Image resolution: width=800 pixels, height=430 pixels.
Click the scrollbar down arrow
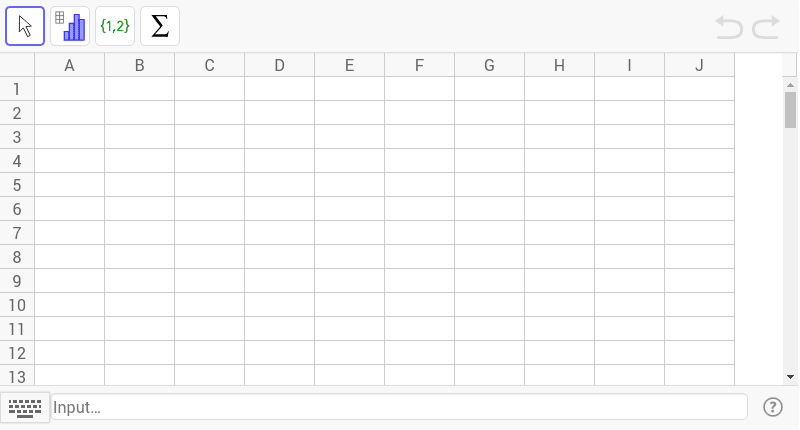(790, 377)
